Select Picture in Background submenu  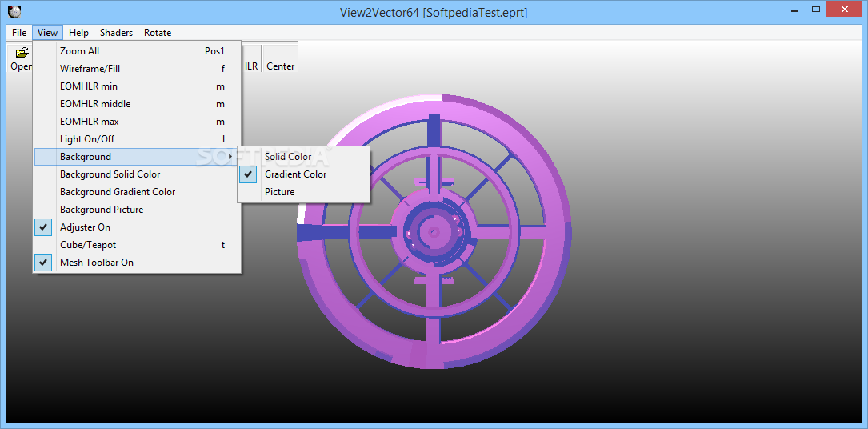[303, 192]
